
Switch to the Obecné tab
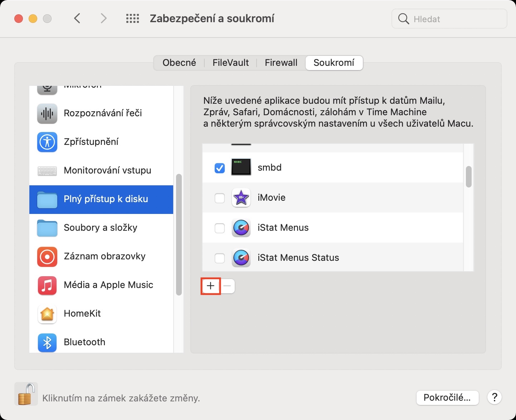(179, 63)
